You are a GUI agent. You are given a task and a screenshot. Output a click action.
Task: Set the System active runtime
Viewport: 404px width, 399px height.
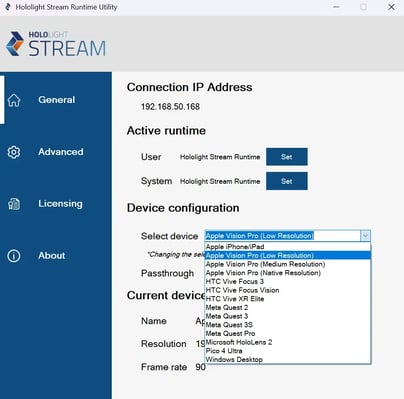point(287,181)
